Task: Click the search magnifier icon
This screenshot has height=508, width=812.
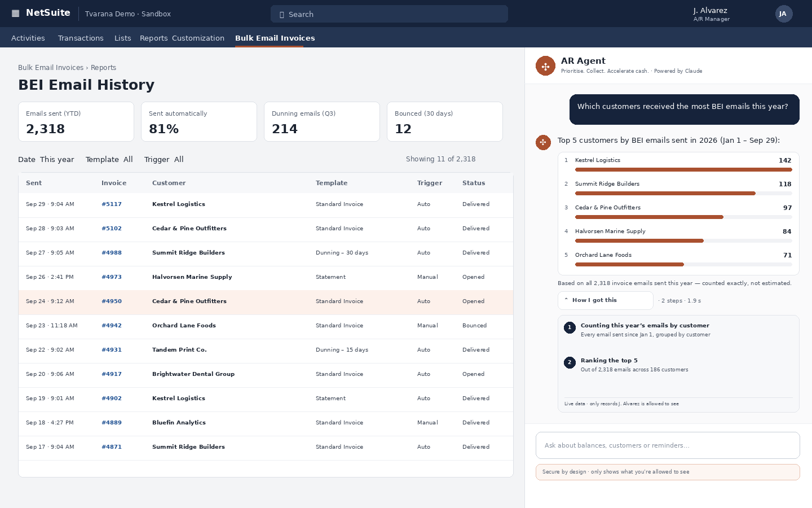Action: pos(281,15)
